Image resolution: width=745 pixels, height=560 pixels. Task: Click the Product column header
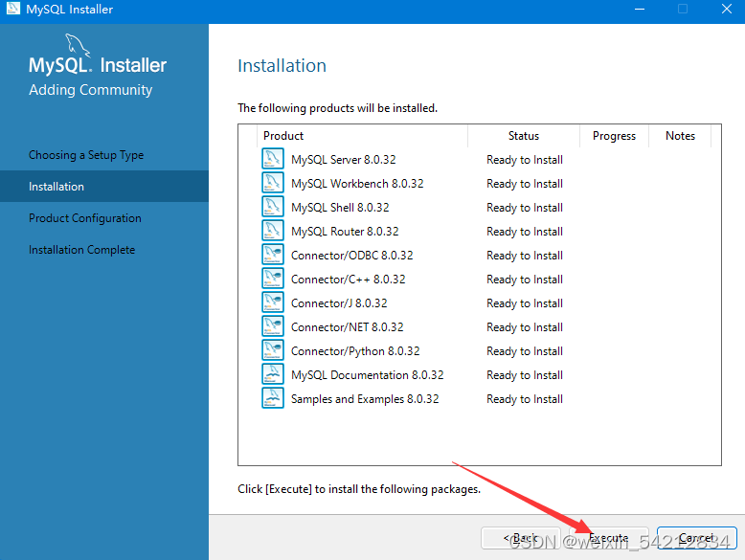(362, 136)
